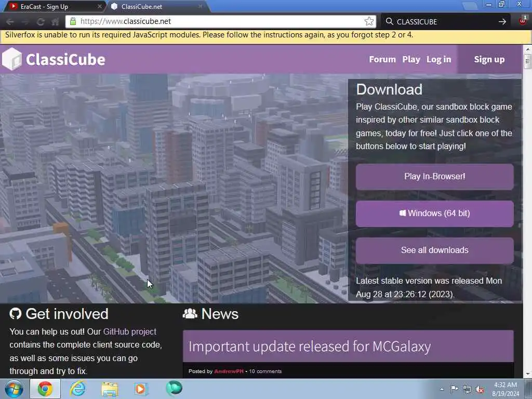This screenshot has width=532, height=399.
Task: Open the Play nav link
Action: 411,59
